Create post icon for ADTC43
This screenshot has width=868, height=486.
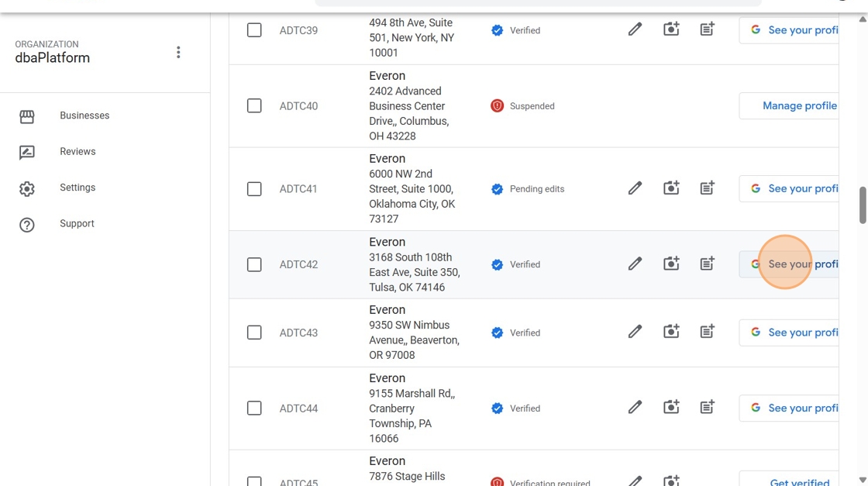707,331
